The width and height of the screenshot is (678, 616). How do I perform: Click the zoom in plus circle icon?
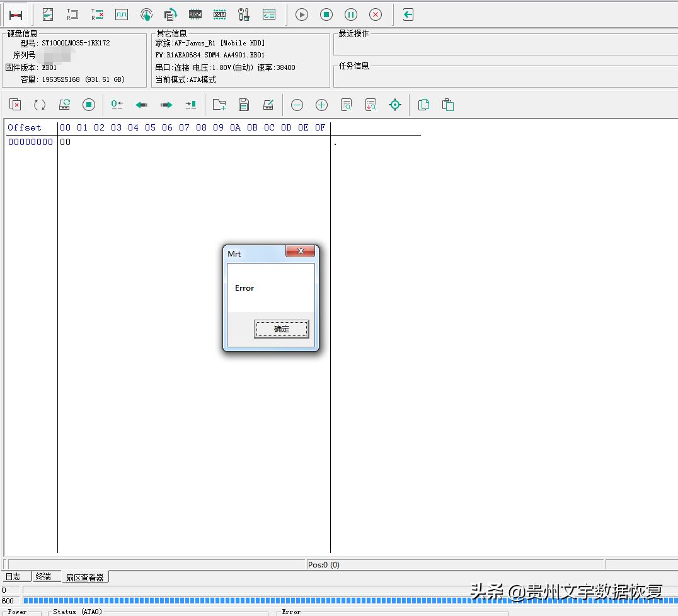click(321, 105)
